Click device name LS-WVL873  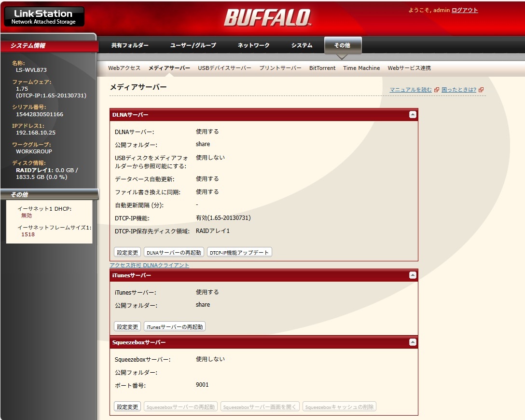[31, 70]
